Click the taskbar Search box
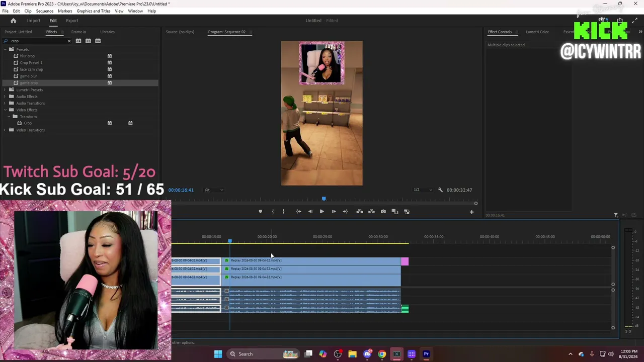Screen dimensions: 644x362 pyautogui.click(x=264, y=354)
